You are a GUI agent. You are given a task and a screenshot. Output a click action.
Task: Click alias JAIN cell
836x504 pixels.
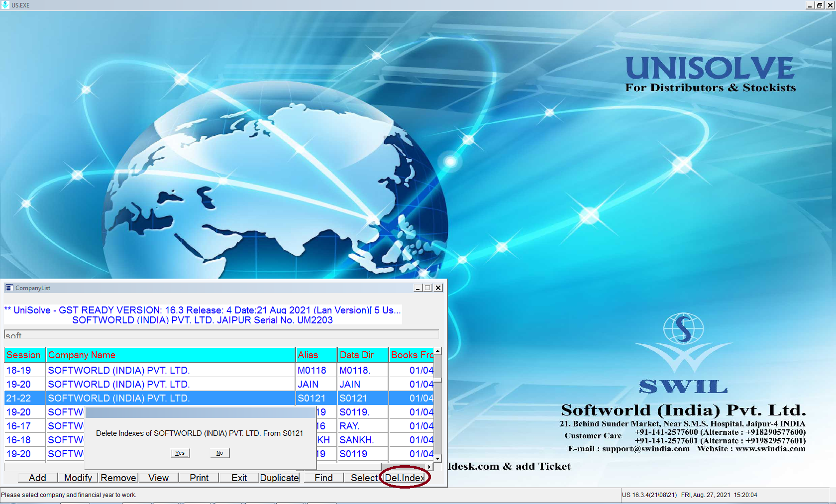(x=316, y=384)
